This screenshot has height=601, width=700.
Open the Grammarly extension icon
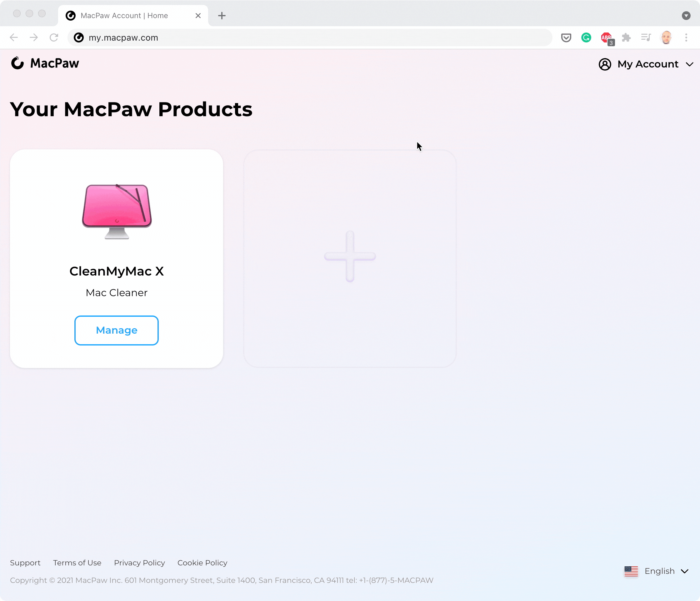[x=586, y=37]
